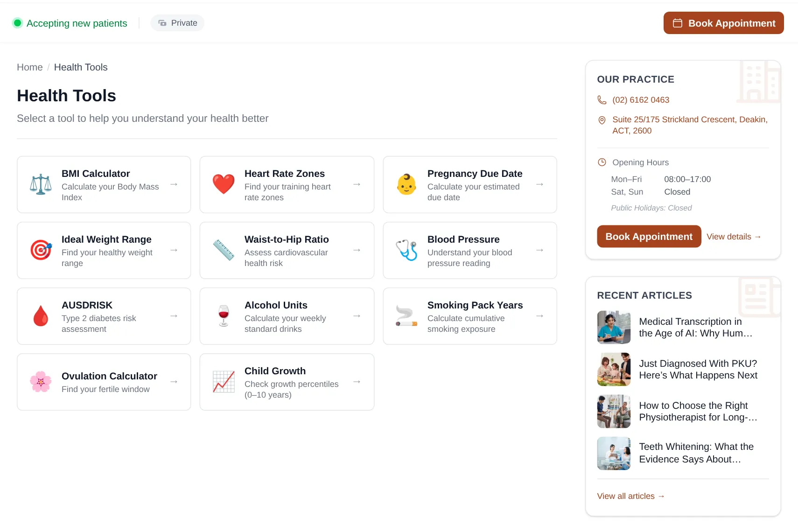798x532 pixels.
Task: Open Pregnancy Due Date via its arrow
Action: pos(540,184)
